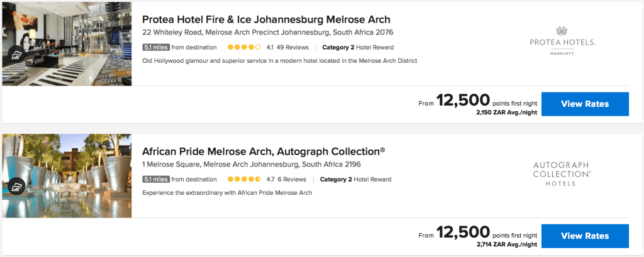Open photo gallery icon on Protea Hotel image
Viewport: 644px width, 257px height.
[x=17, y=54]
